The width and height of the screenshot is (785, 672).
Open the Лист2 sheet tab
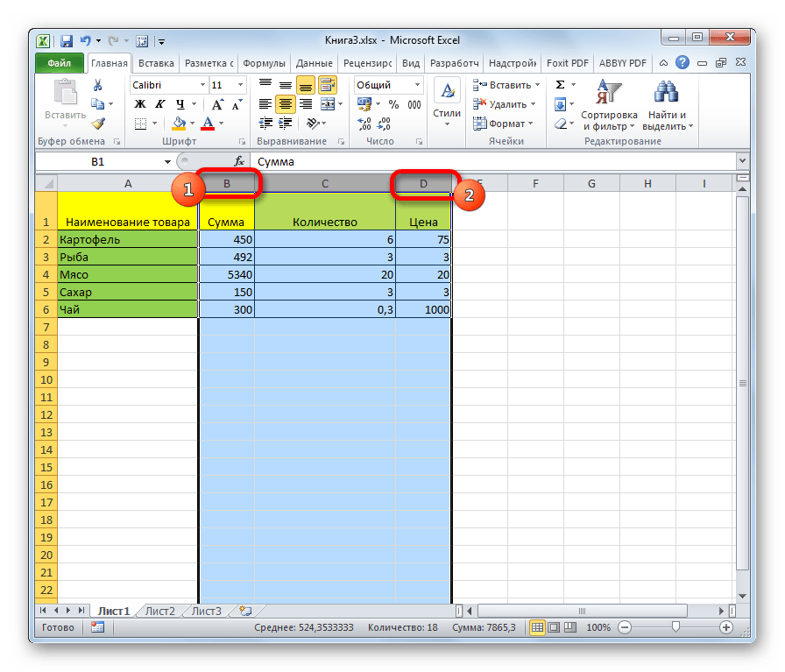[160, 611]
